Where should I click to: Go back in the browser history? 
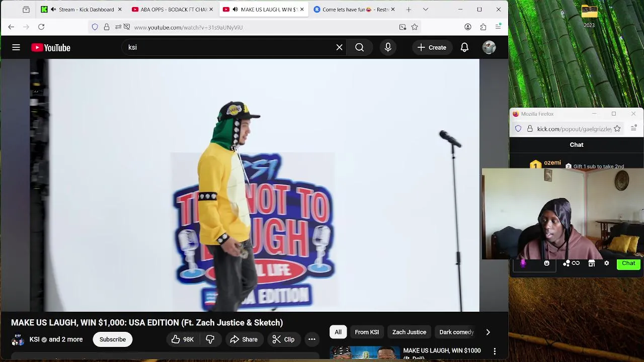click(x=11, y=27)
